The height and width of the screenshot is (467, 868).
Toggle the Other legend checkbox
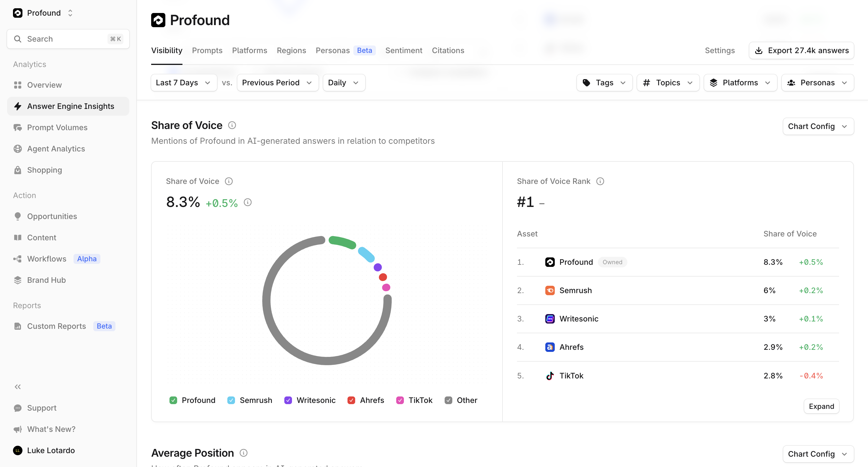(x=448, y=400)
